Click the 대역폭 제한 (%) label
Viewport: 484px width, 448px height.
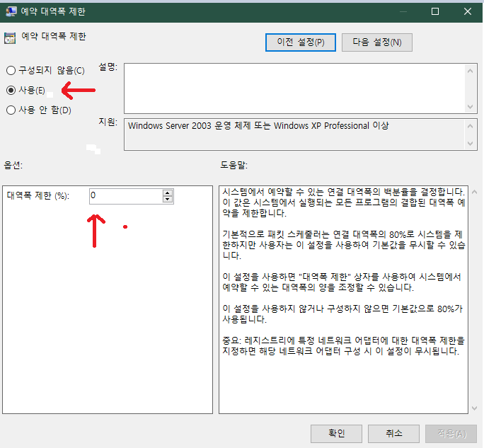coord(38,196)
